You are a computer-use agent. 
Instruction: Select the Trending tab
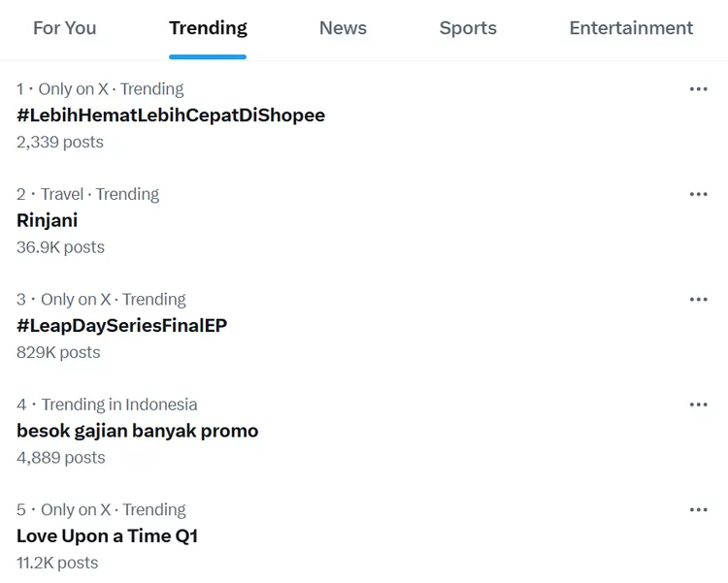pyautogui.click(x=208, y=28)
